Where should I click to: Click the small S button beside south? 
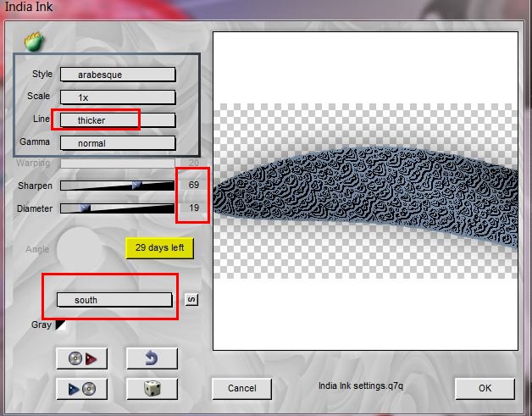coord(191,299)
